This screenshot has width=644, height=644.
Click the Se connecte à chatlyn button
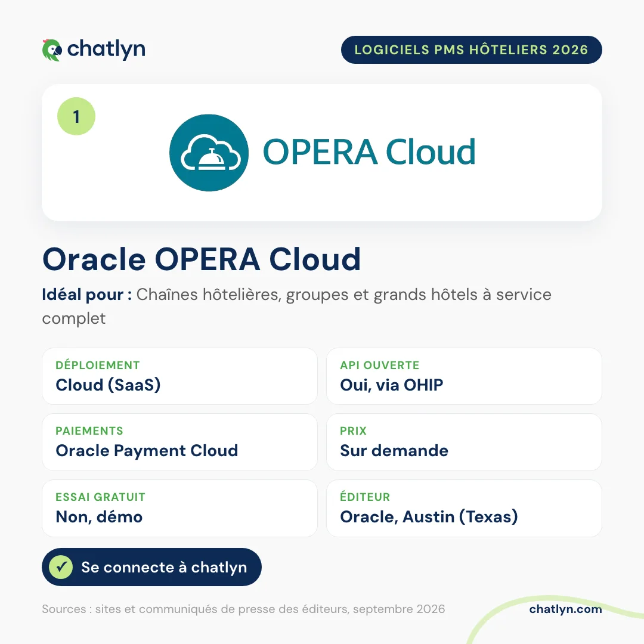(x=151, y=567)
